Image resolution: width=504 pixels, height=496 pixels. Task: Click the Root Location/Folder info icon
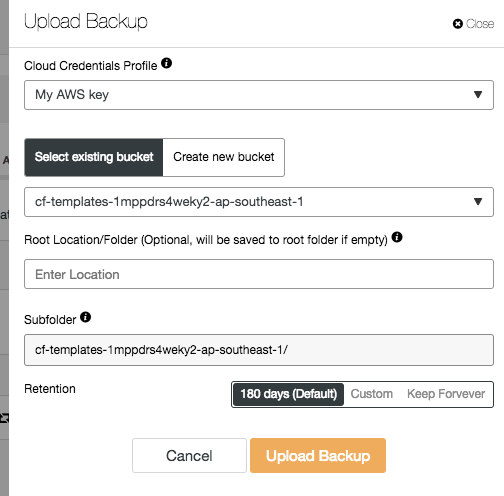pyautogui.click(x=397, y=237)
